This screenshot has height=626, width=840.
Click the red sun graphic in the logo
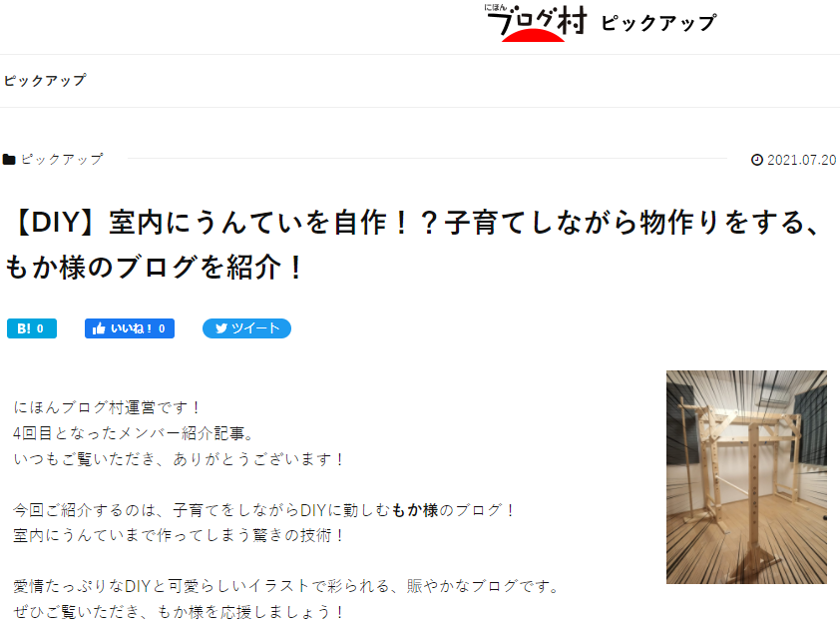coord(533,35)
